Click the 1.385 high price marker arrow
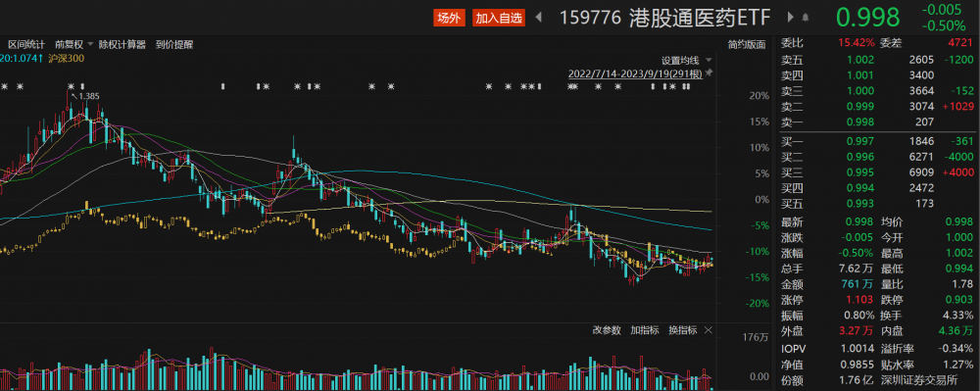 (x=74, y=96)
